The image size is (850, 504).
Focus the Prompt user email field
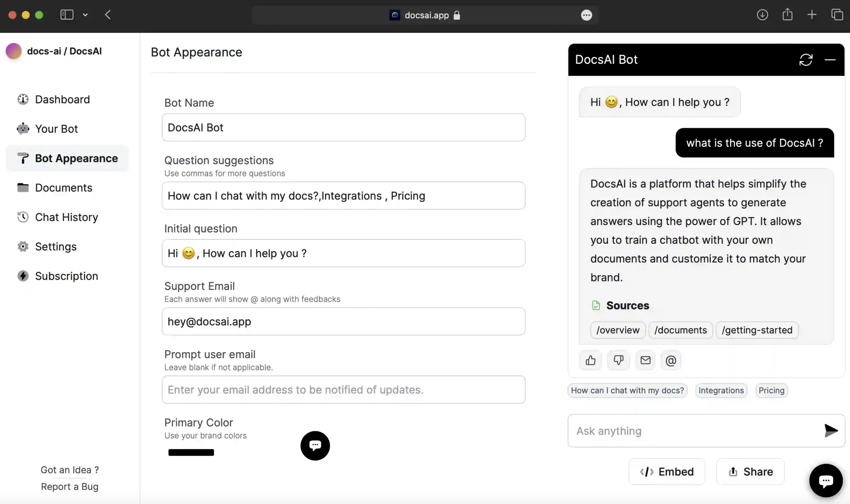point(343,390)
